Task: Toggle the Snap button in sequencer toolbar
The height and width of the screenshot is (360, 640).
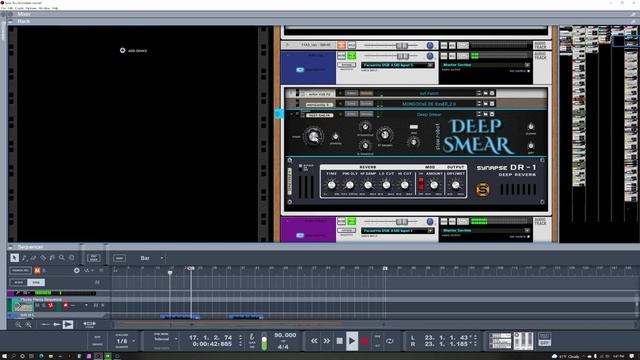Action: (x=119, y=258)
